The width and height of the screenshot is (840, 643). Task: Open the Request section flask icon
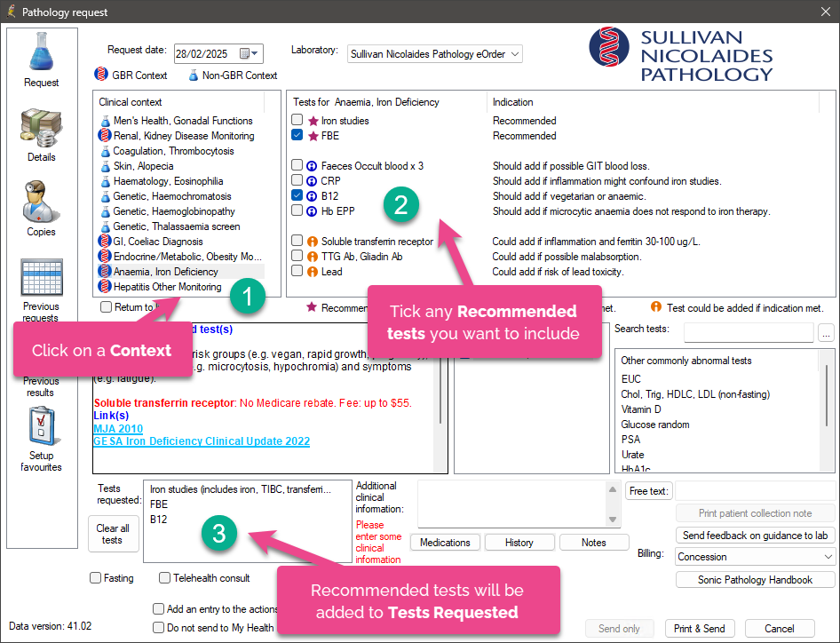point(42,52)
